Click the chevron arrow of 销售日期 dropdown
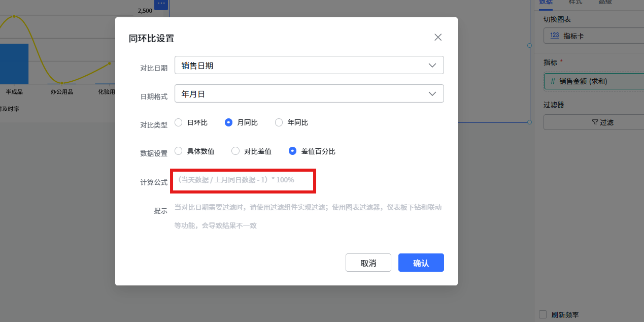Image resolution: width=644 pixels, height=322 pixels. tap(432, 65)
